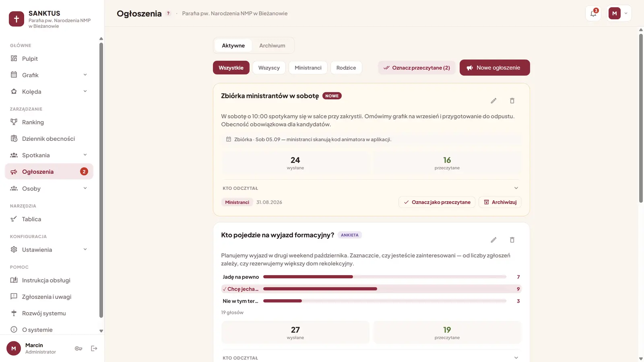This screenshot has height=362, width=644.
Task: Select the Wszyscy filter chip
Action: (269, 68)
